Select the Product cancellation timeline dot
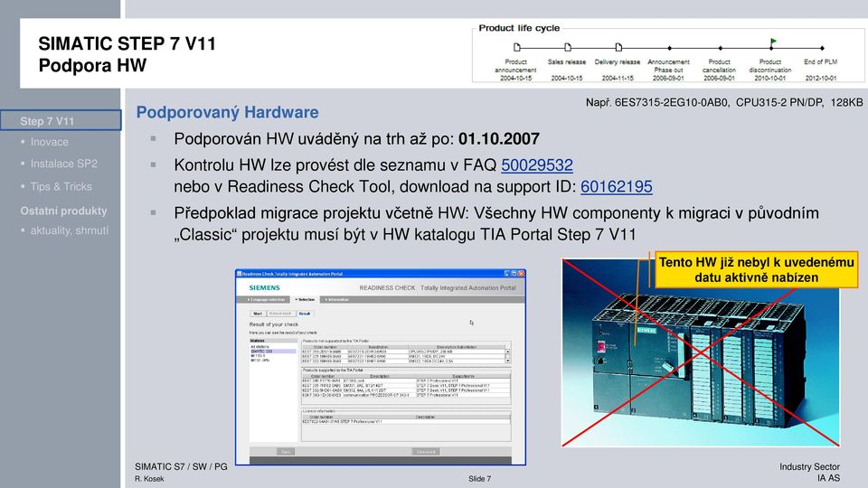 (720, 48)
